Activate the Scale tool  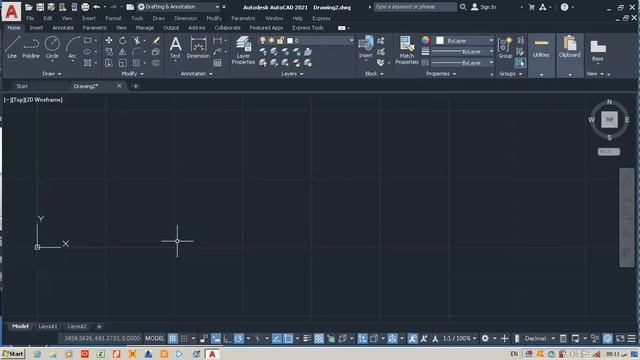[122, 63]
